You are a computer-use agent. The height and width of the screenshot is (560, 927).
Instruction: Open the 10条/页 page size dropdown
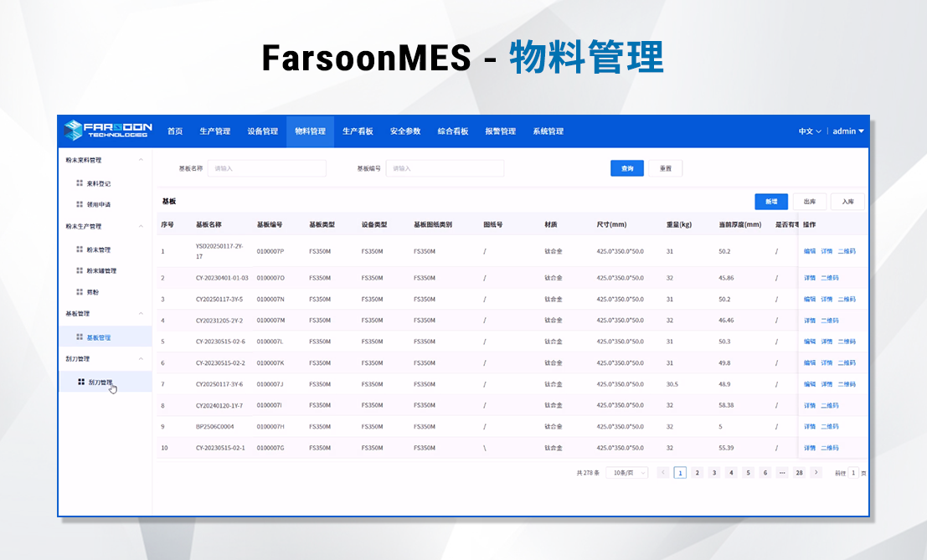(x=626, y=473)
